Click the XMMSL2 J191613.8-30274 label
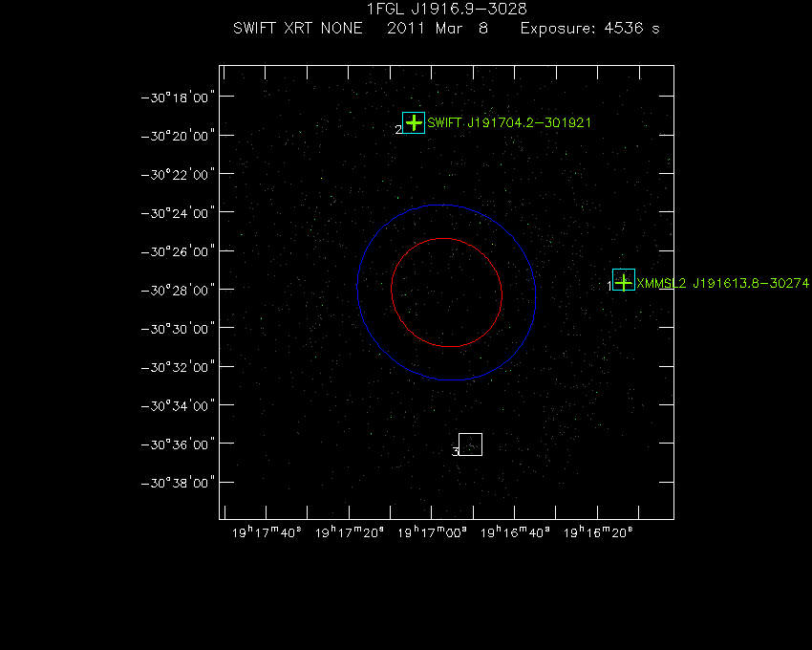This screenshot has height=650, width=812. point(722,283)
